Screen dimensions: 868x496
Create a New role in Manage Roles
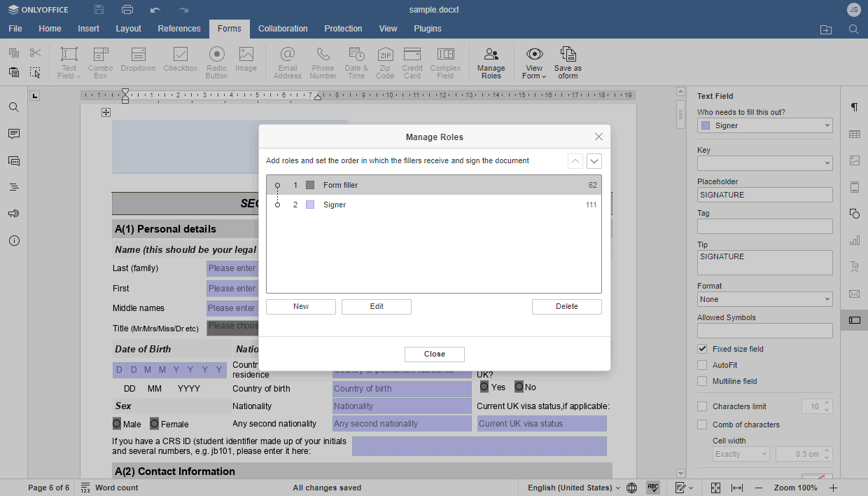301,306
